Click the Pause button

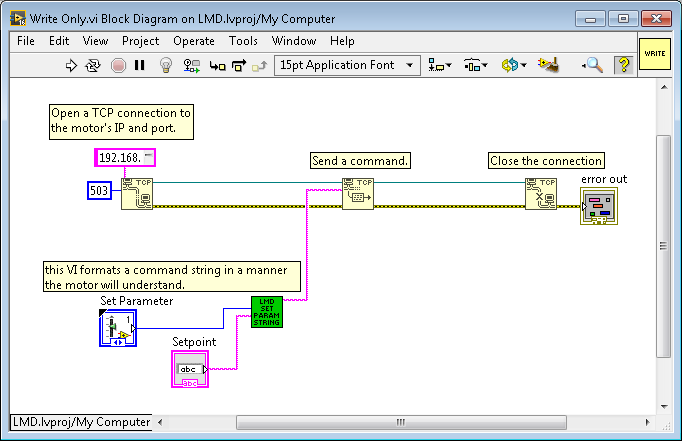tap(140, 65)
